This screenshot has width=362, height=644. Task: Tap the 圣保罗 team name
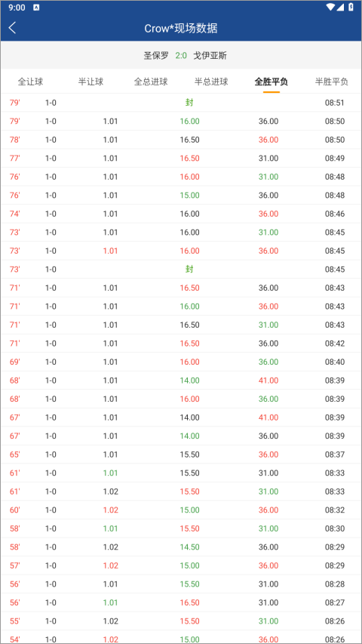pos(156,56)
